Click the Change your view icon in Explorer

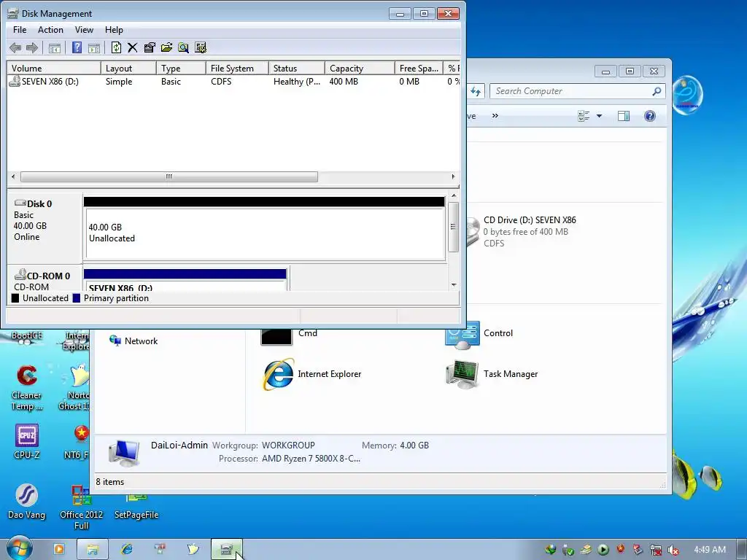click(584, 116)
